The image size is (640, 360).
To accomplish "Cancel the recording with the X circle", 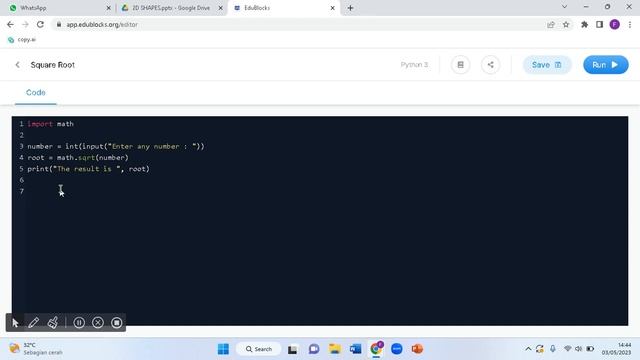I will (x=98, y=323).
